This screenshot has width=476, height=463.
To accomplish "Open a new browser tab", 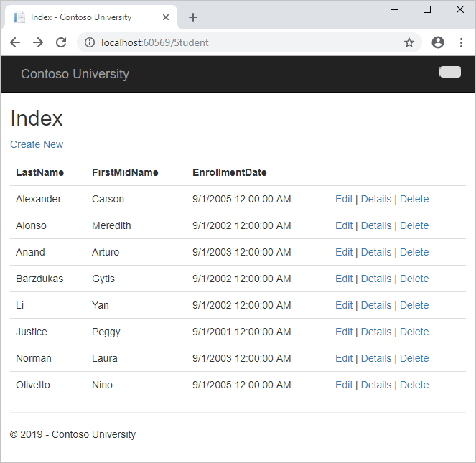I will tap(192, 17).
